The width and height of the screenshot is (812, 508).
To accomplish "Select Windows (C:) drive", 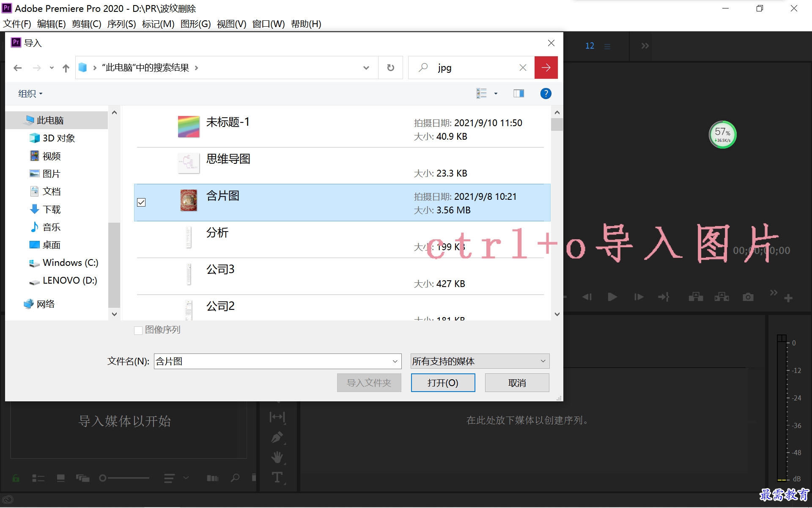I will [x=63, y=262].
